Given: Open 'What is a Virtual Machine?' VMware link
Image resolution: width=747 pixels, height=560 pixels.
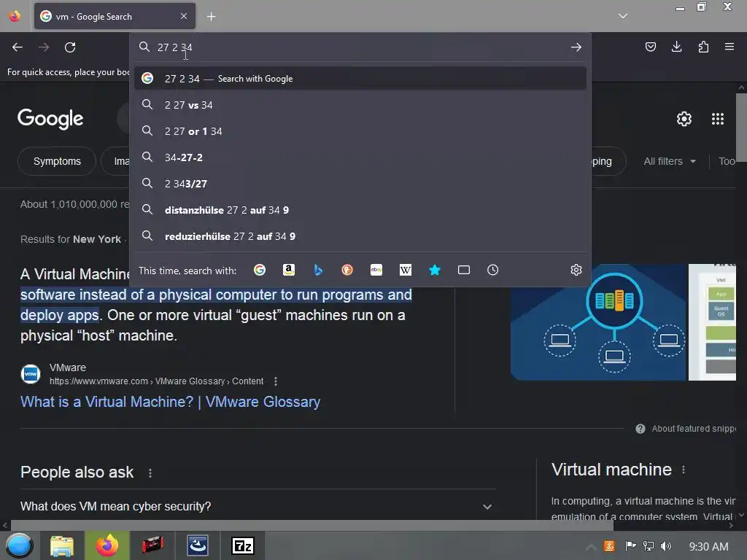Looking at the screenshot, I should (170, 402).
